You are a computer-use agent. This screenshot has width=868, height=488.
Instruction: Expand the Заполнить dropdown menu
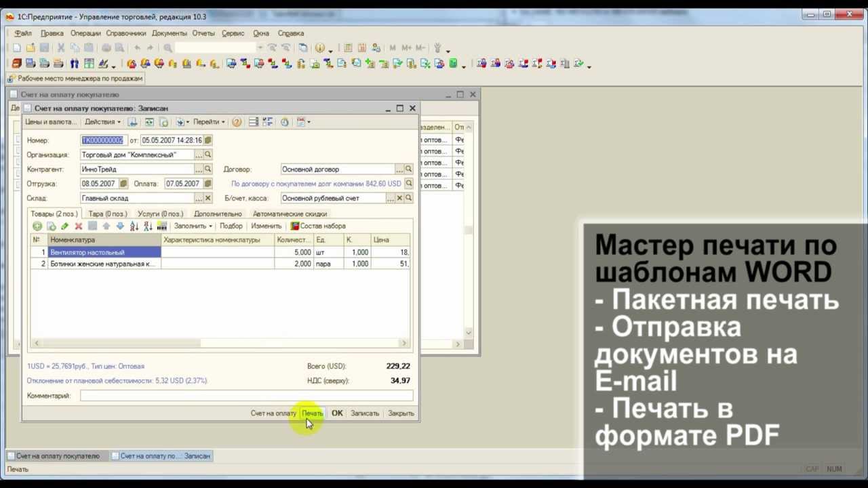coord(193,226)
